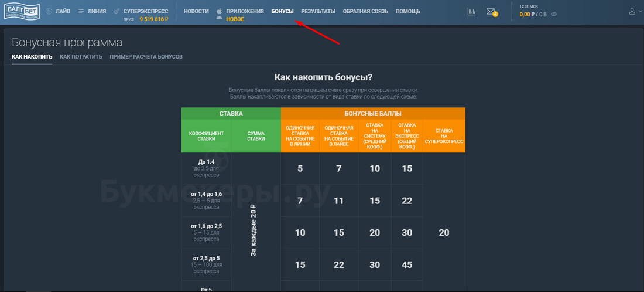Image resolution: width=644 pixels, height=292 pixels.
Task: Click the БалтБет logo
Action: click(x=22, y=12)
